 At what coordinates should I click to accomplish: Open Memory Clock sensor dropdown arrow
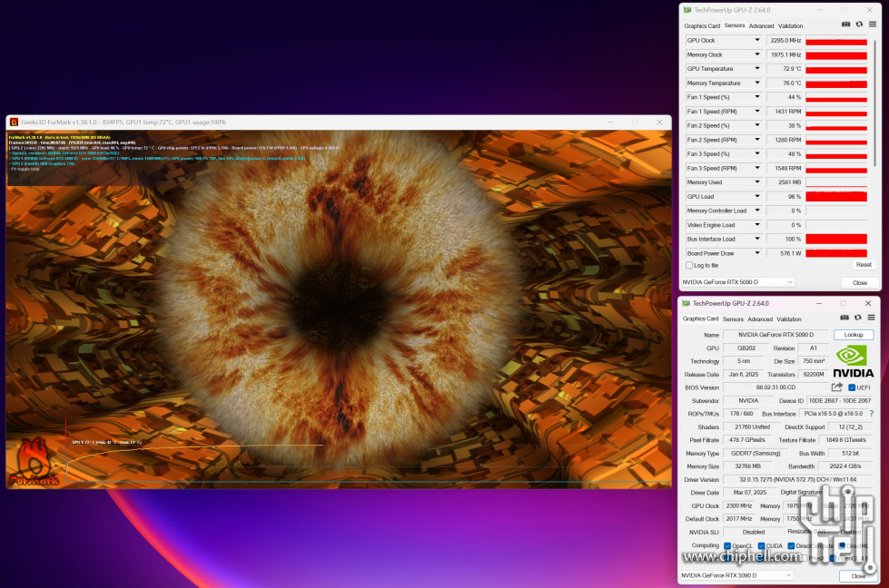pos(757,54)
